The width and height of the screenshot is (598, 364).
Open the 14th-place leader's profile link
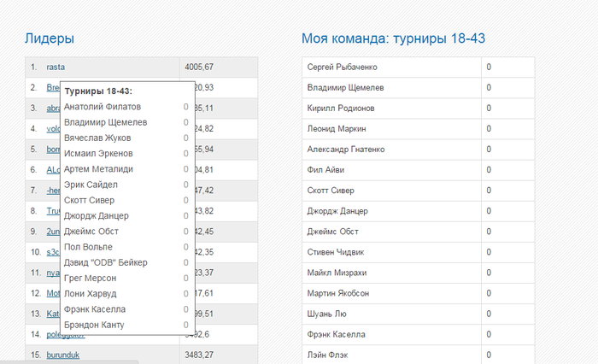point(53,334)
